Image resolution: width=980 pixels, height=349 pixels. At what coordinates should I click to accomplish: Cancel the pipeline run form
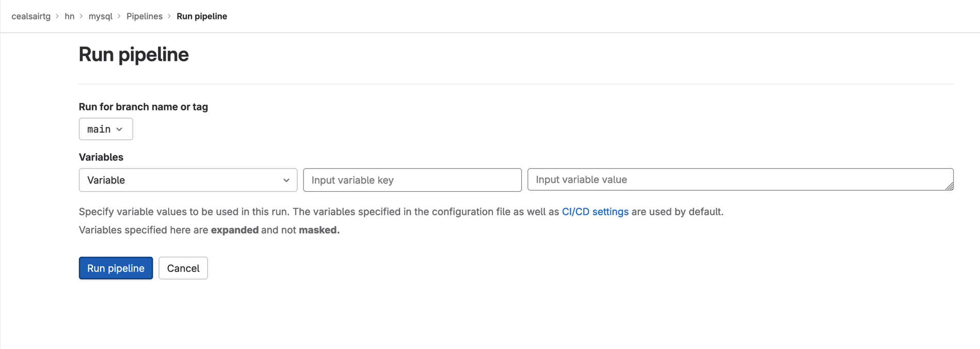(183, 268)
